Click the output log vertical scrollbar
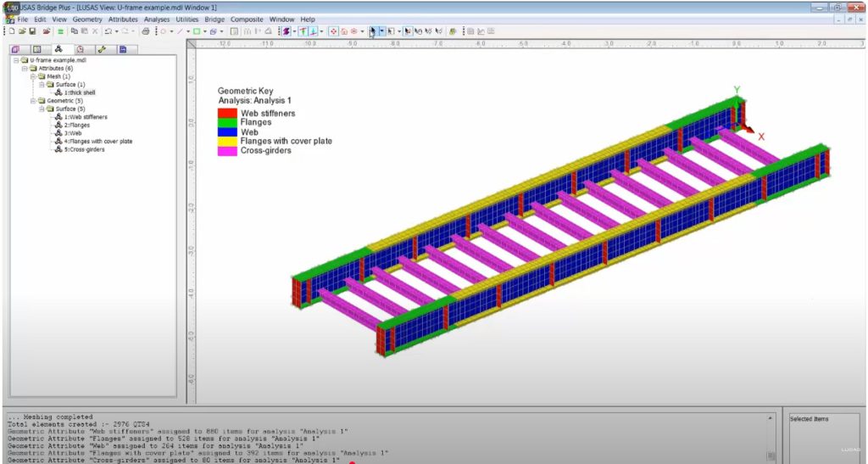 770,435
